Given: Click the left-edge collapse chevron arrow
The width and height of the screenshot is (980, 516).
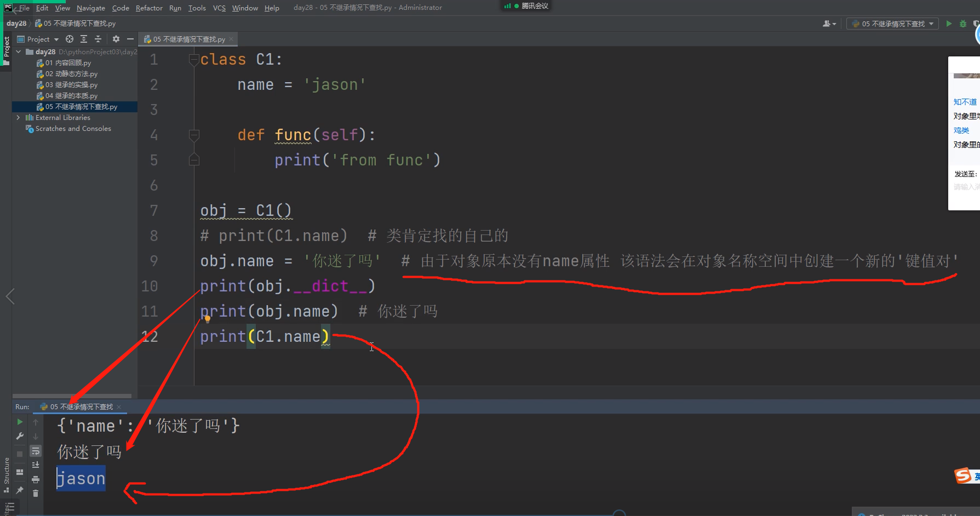Looking at the screenshot, I should [x=10, y=296].
